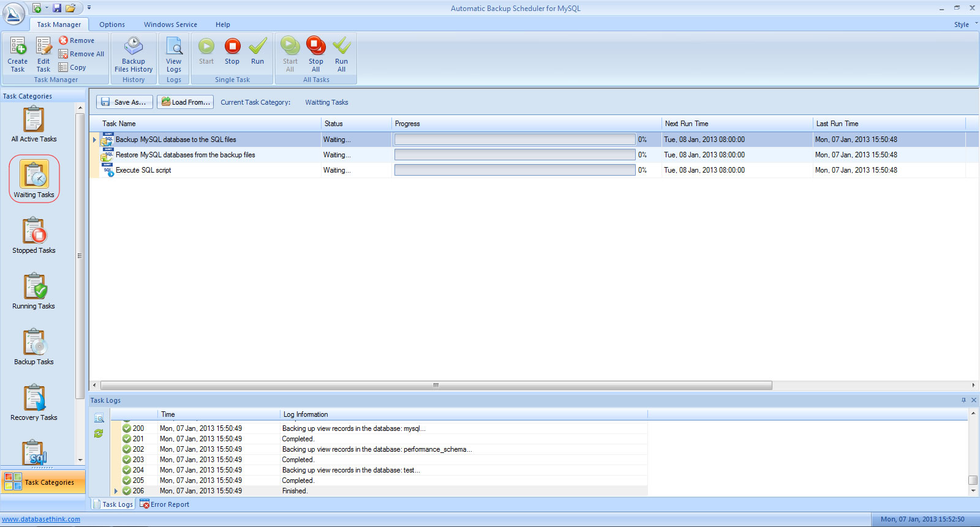Screen dimensions: 980x527
Task: Click the refresh logs icon in Task Logs
Action: pos(99,433)
